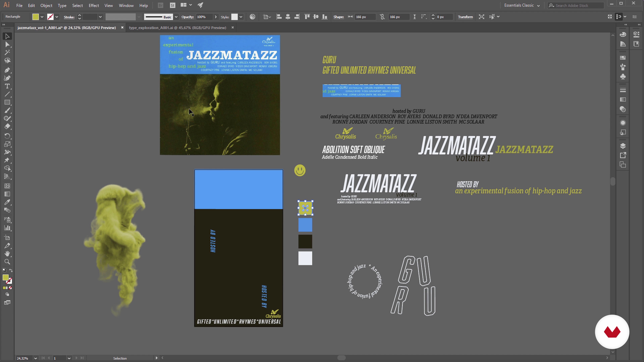Viewport: 644px width, 362px height.
Task: Open the Symbols panel icon
Action: coord(623,76)
